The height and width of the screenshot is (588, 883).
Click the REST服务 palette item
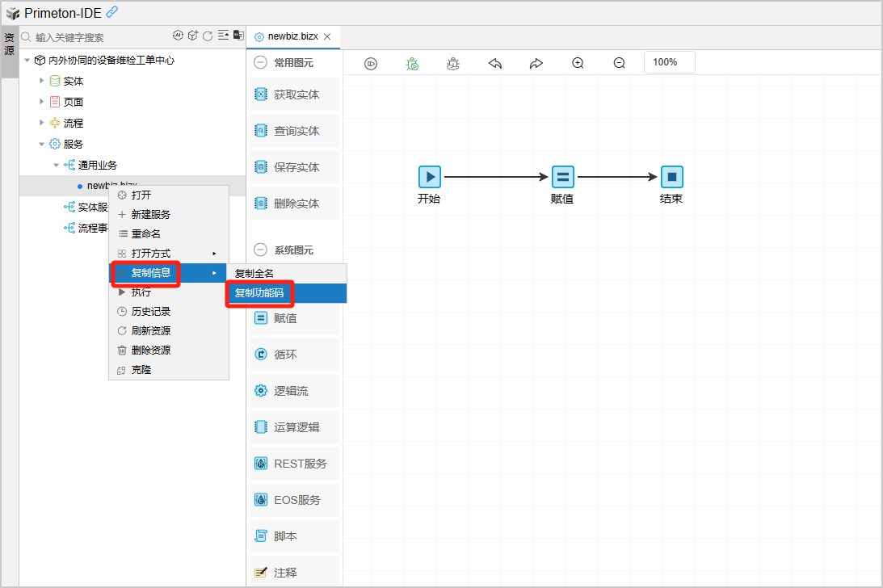tap(300, 464)
